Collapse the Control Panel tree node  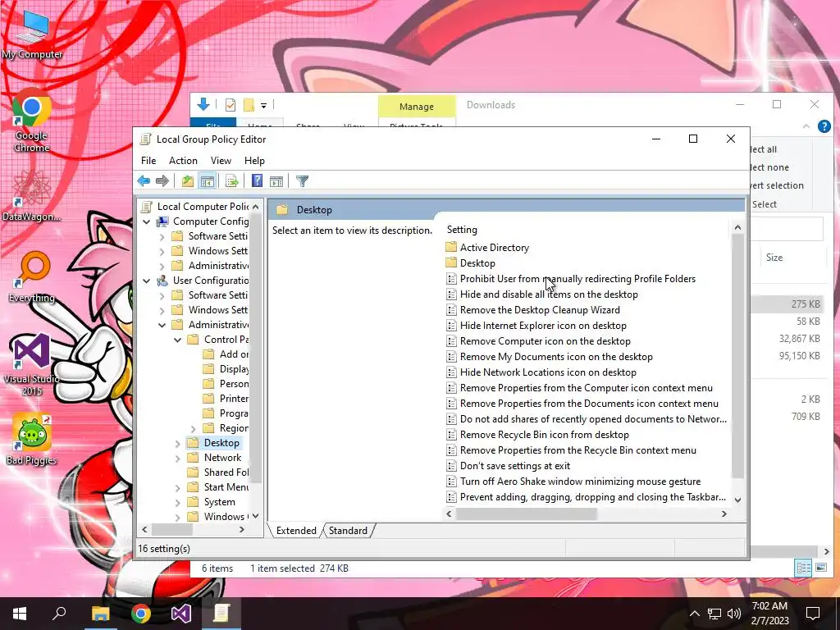click(177, 340)
